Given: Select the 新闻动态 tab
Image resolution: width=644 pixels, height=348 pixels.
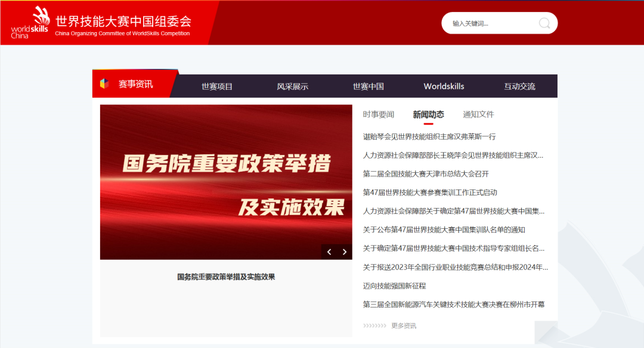Looking at the screenshot, I should pos(428,114).
